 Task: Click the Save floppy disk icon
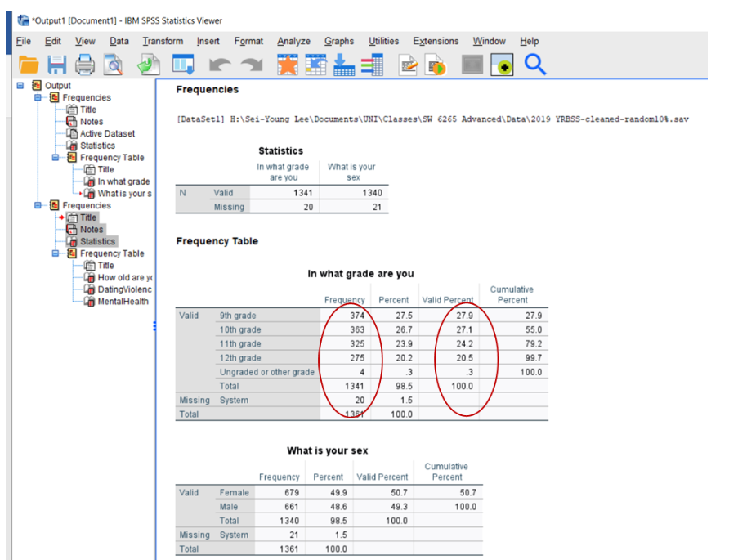[57, 65]
